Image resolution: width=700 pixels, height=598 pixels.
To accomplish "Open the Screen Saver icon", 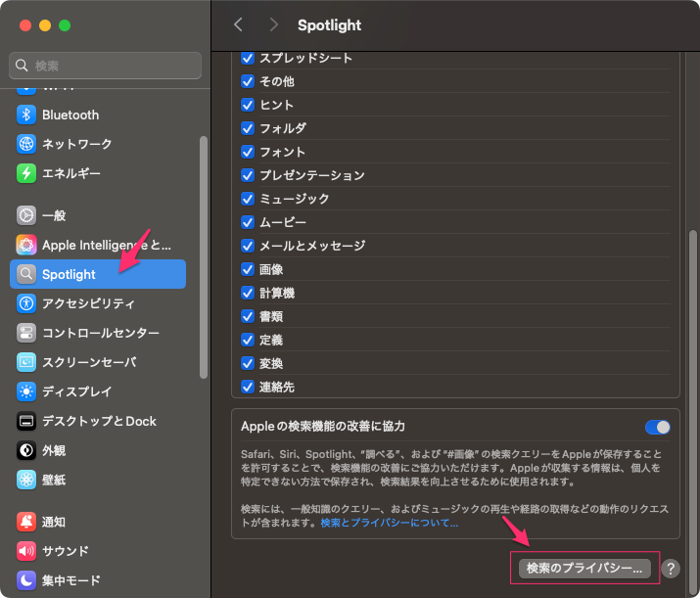I will 26,362.
